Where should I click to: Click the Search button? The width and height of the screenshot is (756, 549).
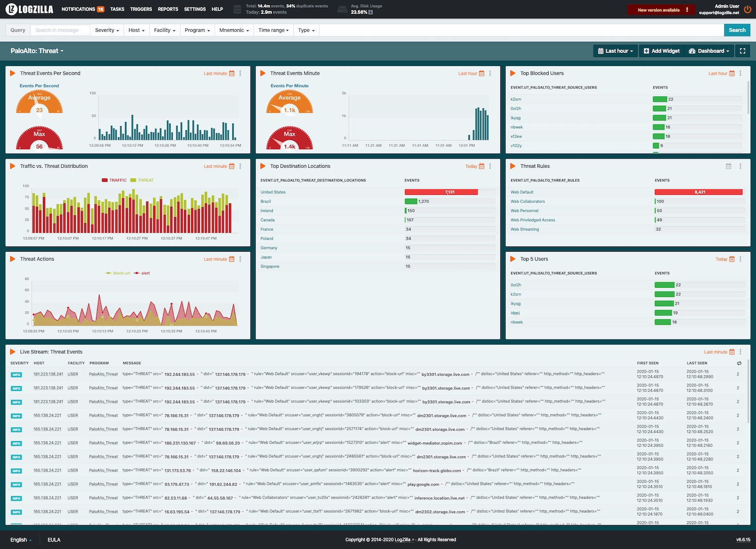click(x=737, y=30)
